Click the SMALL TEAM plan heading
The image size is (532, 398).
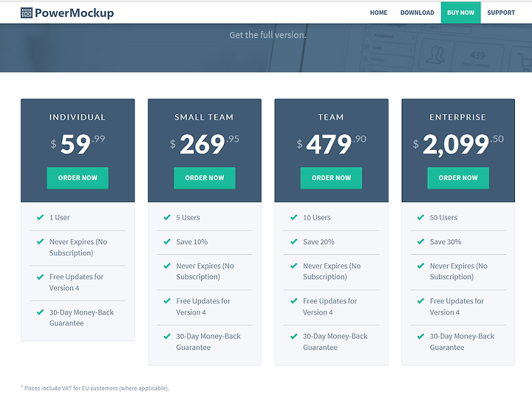click(204, 117)
